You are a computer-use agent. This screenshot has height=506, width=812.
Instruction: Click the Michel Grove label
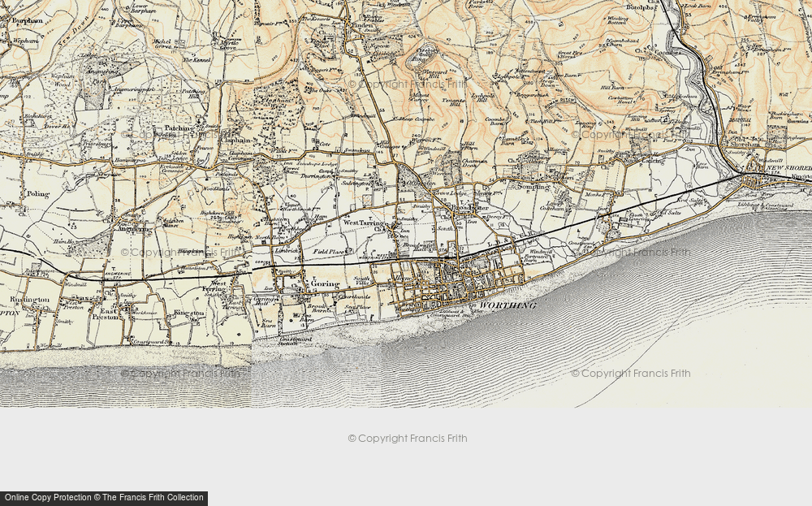point(162,44)
